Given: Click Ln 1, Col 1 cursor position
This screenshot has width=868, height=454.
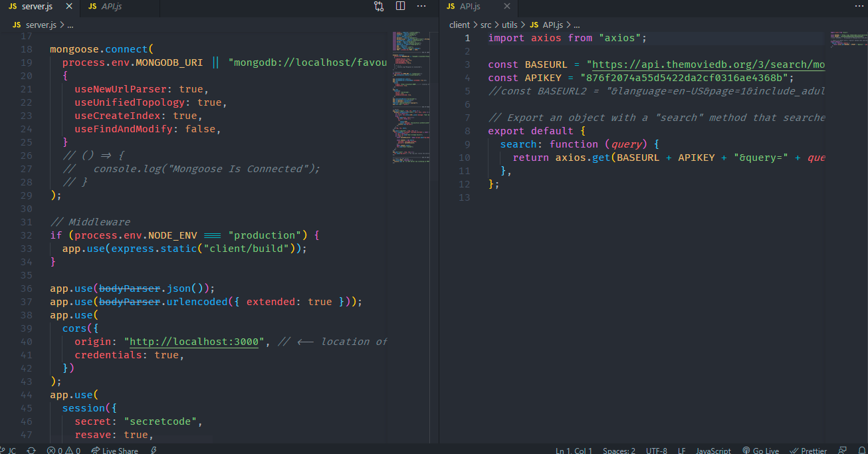Looking at the screenshot, I should [x=574, y=450].
